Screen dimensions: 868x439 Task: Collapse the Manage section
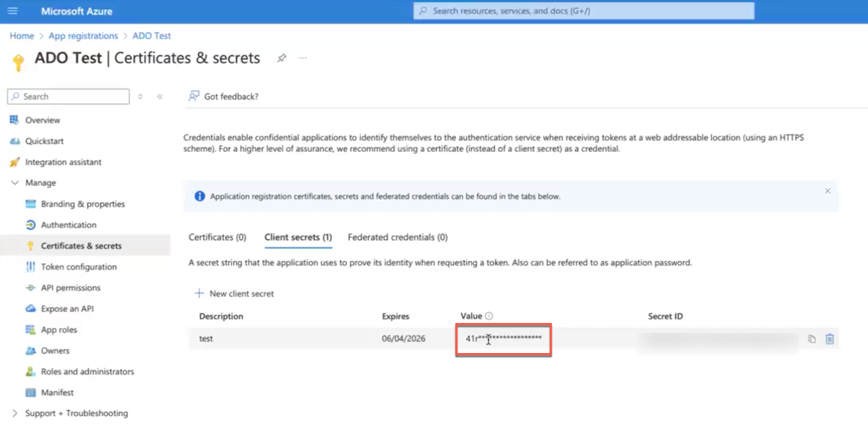pos(40,183)
